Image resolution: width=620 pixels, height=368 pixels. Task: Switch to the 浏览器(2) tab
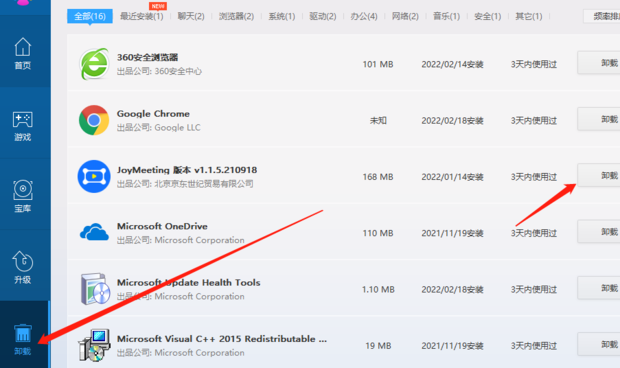click(236, 16)
